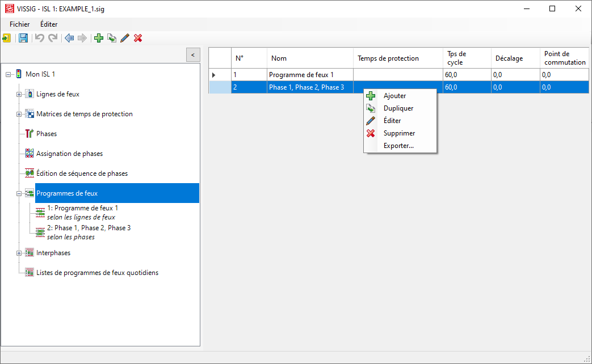Expand the Lignes de feux tree node
This screenshot has width=592, height=364.
(x=19, y=94)
